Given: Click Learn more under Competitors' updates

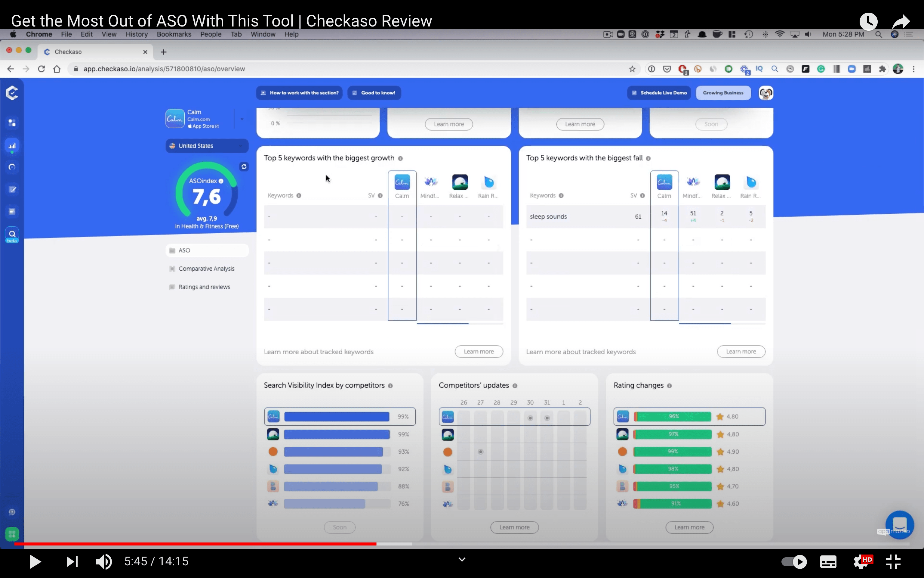Looking at the screenshot, I should 514,527.
